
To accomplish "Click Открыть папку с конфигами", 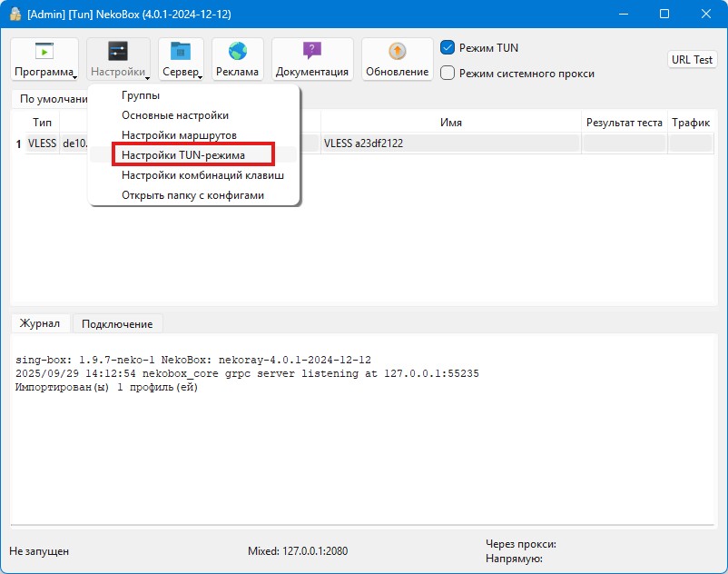I will click(192, 195).
